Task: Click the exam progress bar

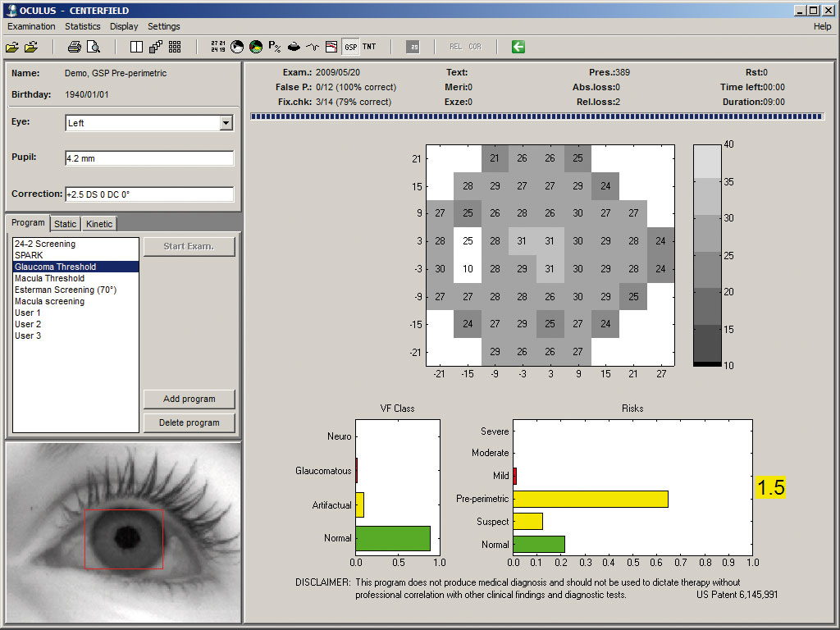Action: [x=536, y=116]
